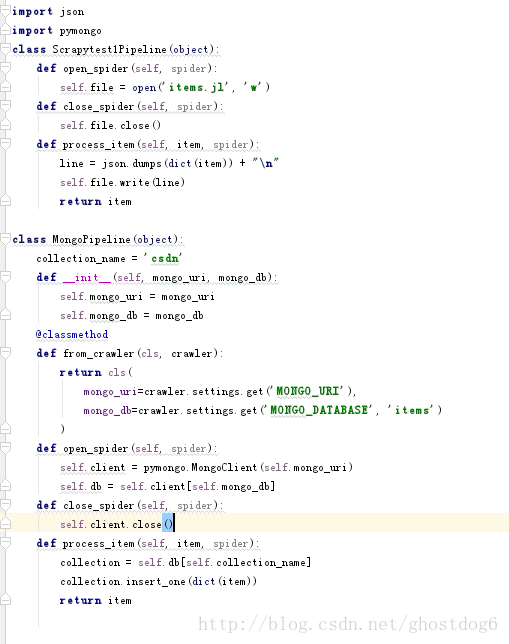The image size is (509, 644).
Task: Click fold end marker beside self.file.close()
Action: pos(5,125)
